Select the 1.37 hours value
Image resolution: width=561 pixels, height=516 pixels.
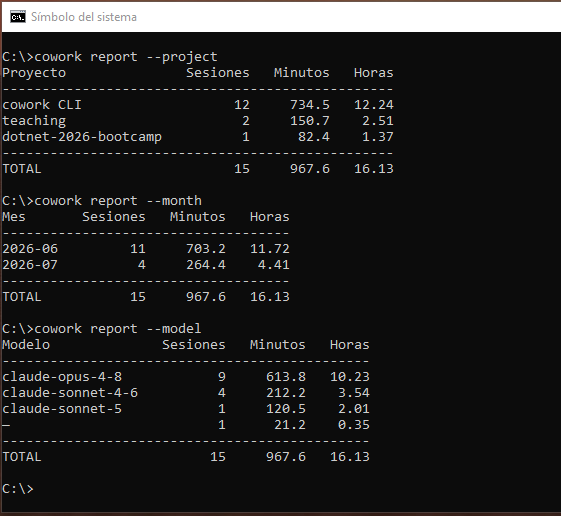[378, 137]
